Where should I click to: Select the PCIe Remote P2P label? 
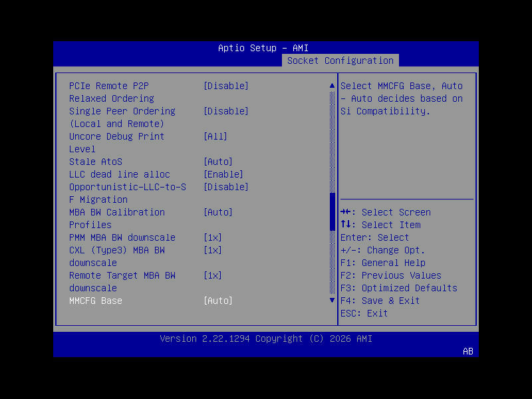click(109, 86)
